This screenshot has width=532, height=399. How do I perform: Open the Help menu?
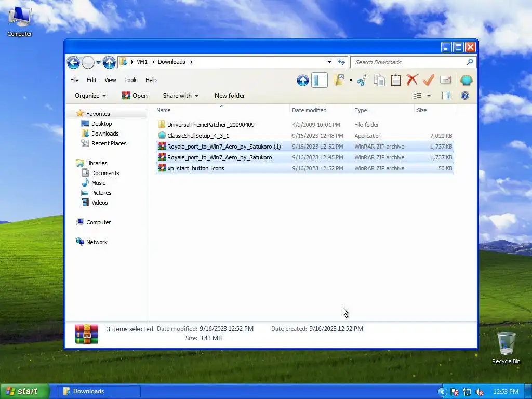pos(151,80)
